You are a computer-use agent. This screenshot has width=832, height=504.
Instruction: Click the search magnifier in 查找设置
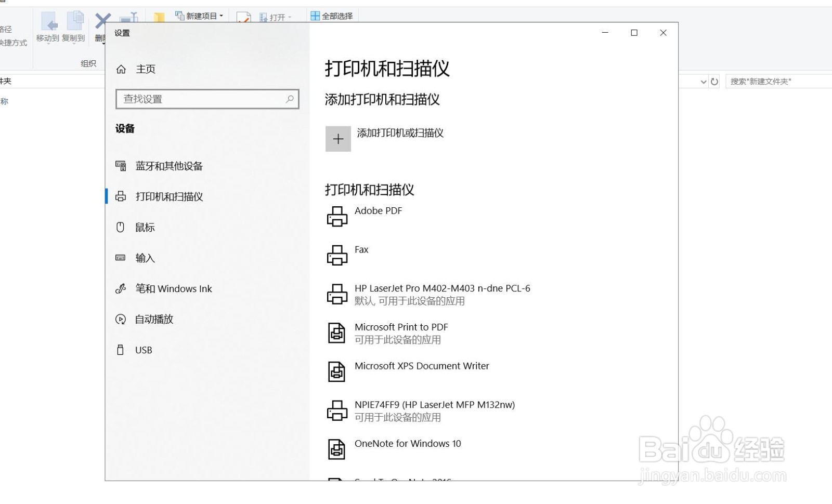[290, 99]
